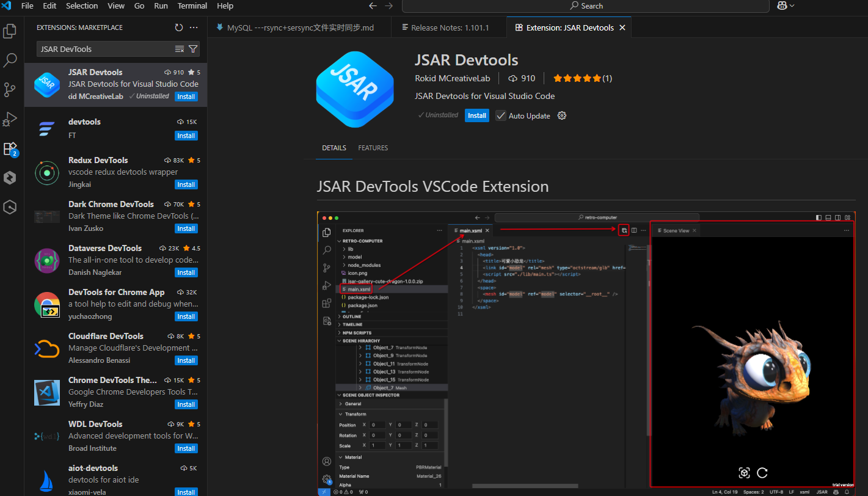868x496 pixels.
Task: Open Copilot chat from the title bar icon
Action: [x=782, y=6]
